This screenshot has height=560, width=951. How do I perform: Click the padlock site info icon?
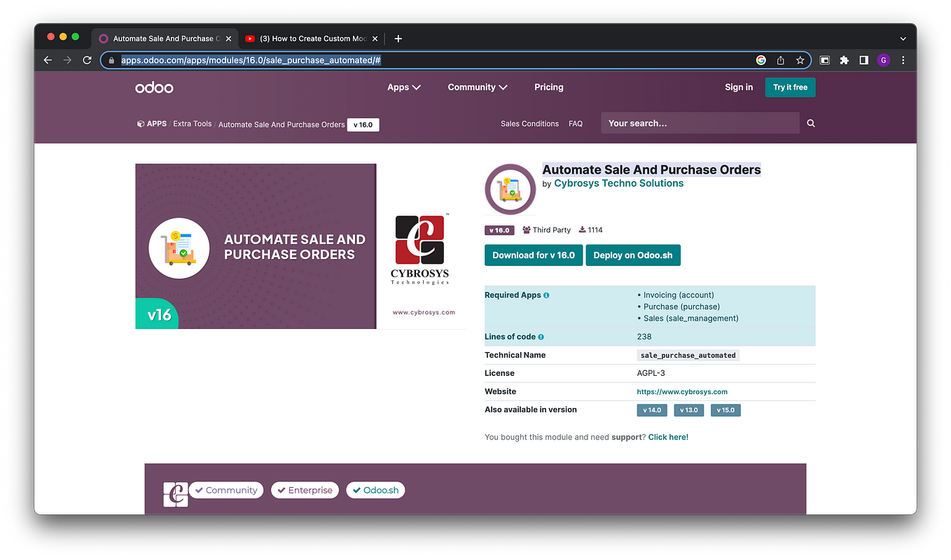coord(111,61)
